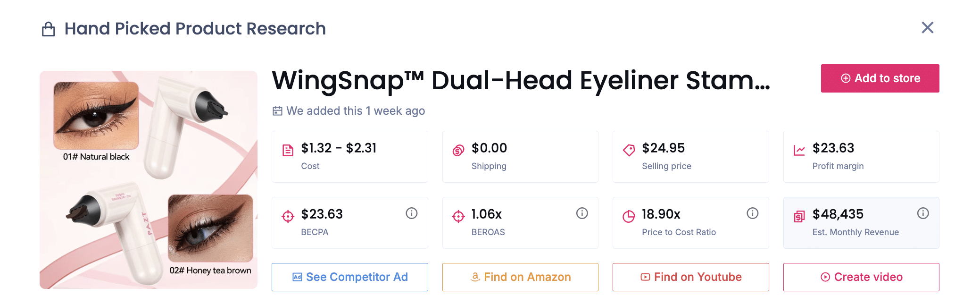Click the Selling price tag icon

629,151
